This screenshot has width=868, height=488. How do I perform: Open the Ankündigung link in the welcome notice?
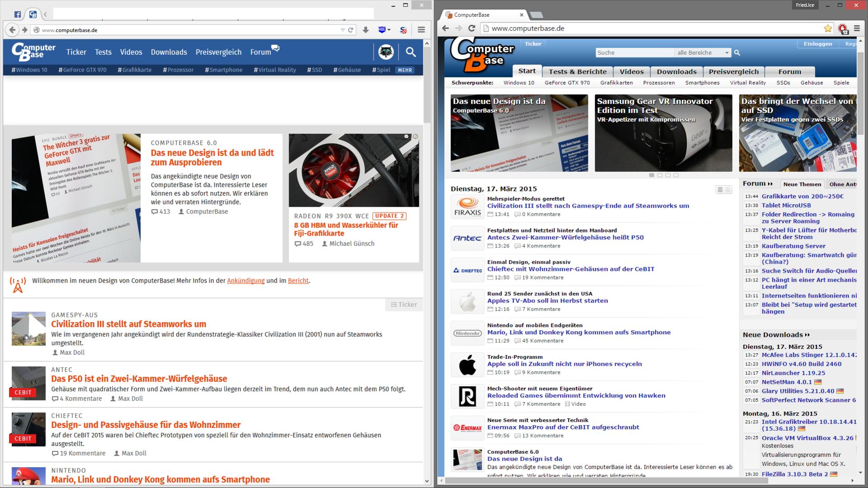point(246,280)
